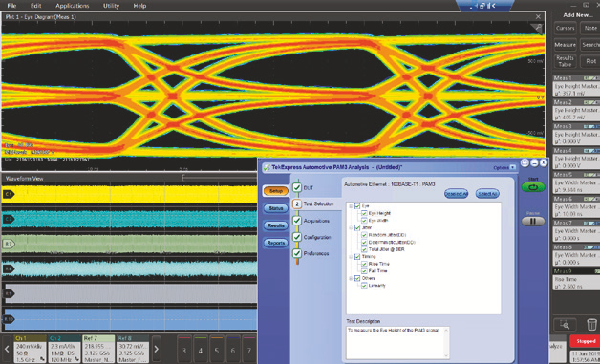Click the R10 reference waveform handle
The image size is (600, 364).
tap(9, 318)
